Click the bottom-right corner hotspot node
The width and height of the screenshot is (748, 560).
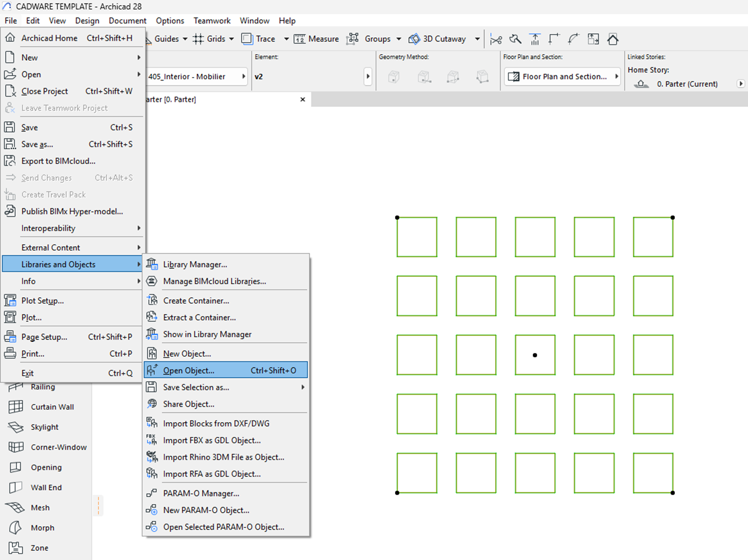point(673,492)
